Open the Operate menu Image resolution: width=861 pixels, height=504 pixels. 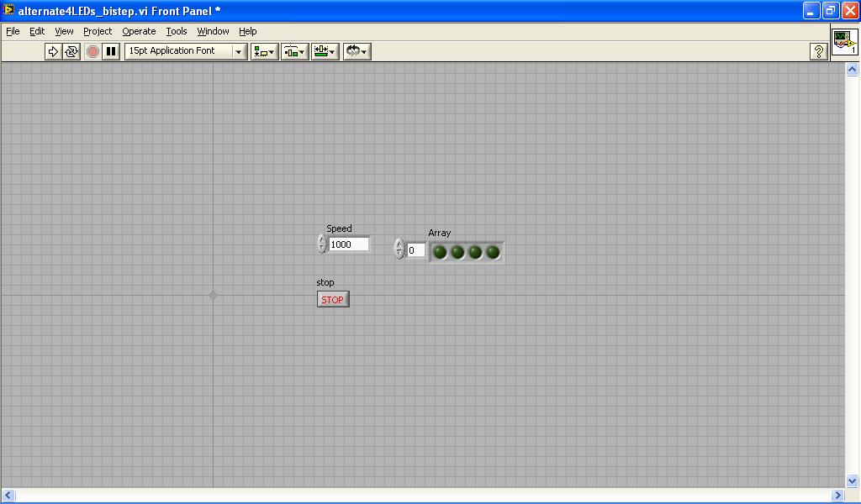139,31
